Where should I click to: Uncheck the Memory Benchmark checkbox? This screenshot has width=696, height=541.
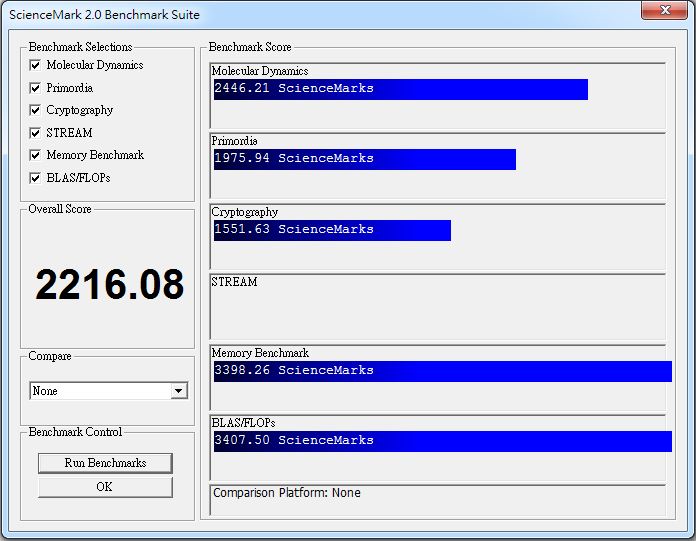(x=35, y=155)
